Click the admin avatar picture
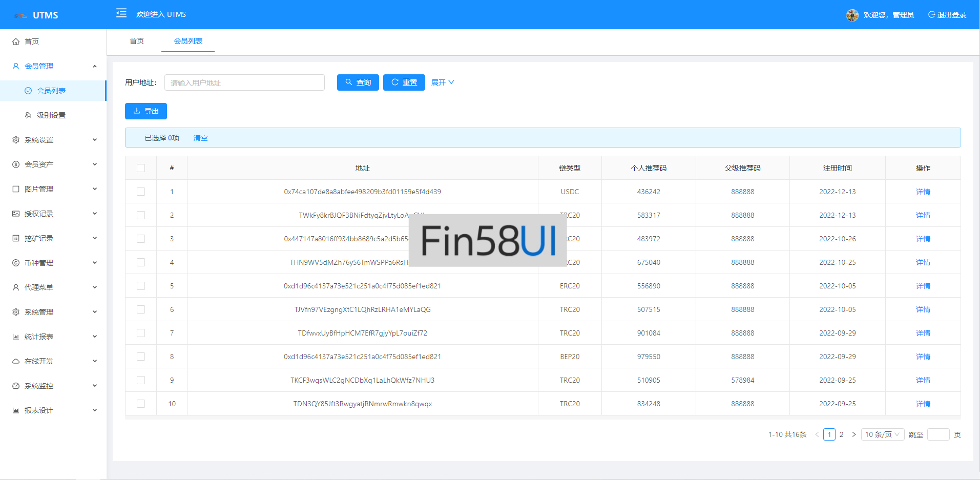Screen dimensions: 980x480 click(x=852, y=15)
